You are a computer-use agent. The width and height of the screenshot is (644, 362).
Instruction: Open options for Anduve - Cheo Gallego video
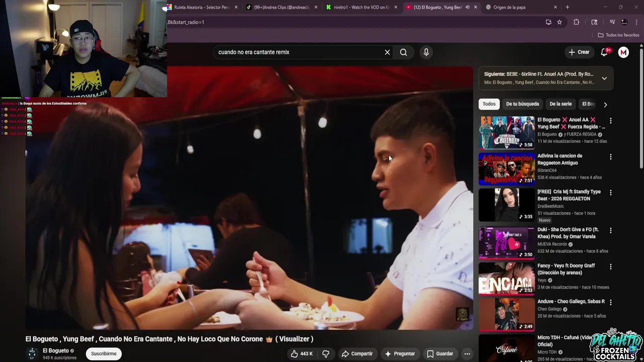610,302
